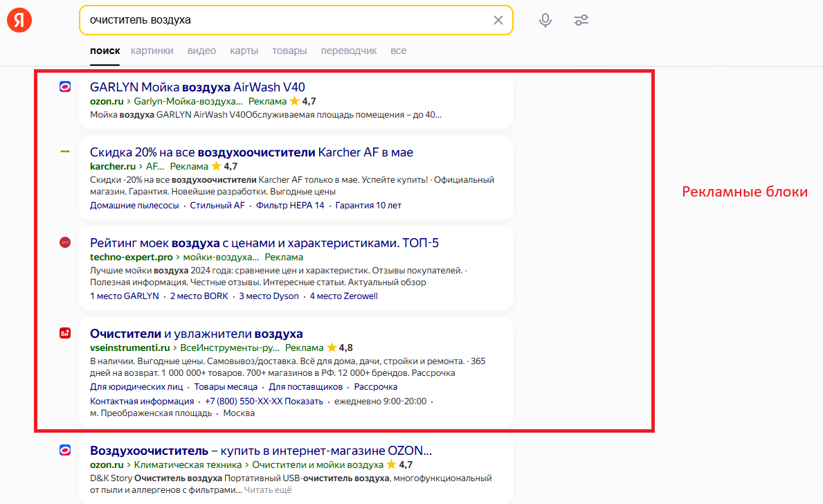The width and height of the screenshot is (823, 504).
Task: Click techno-expert.pro domain link
Action: [x=132, y=258]
